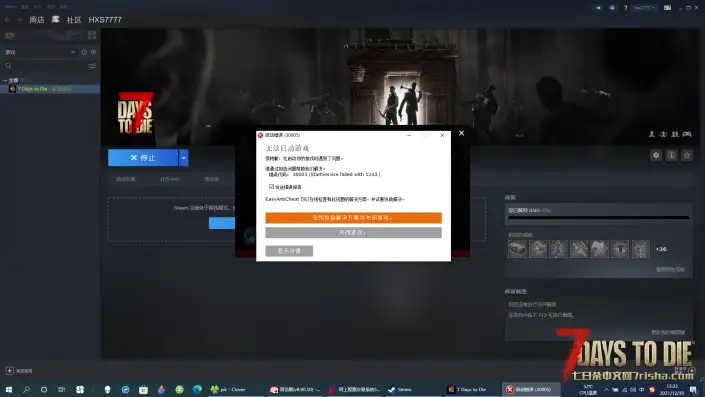Open the game info circle icon
The height and width of the screenshot is (397, 705).
click(x=671, y=155)
